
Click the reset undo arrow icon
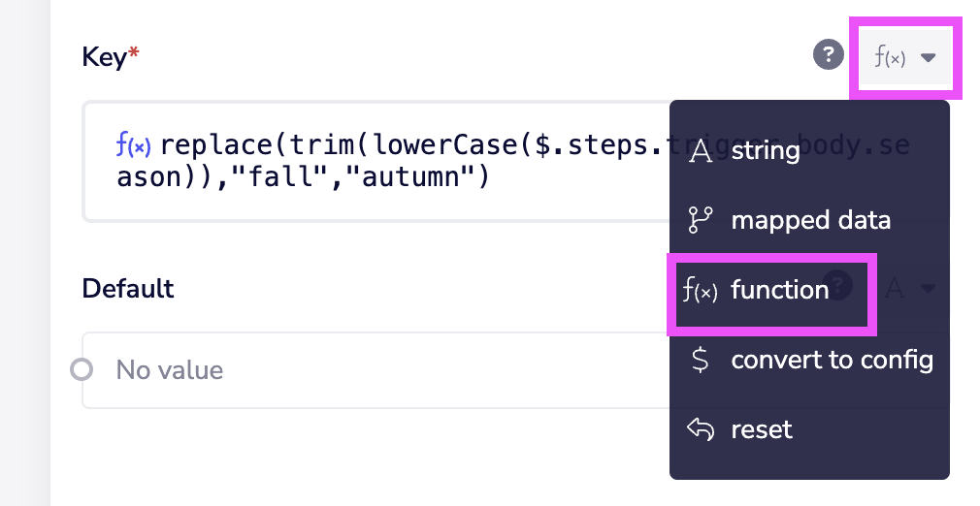click(700, 429)
